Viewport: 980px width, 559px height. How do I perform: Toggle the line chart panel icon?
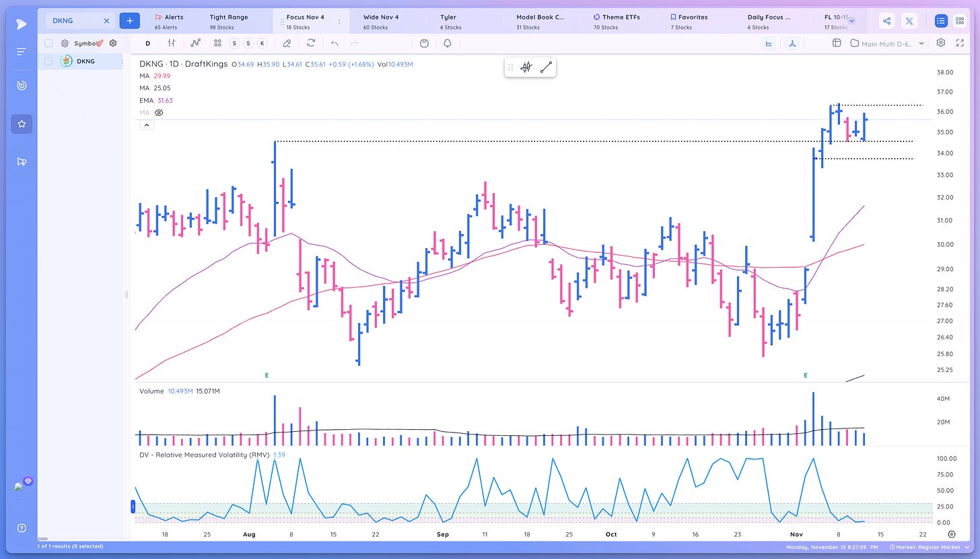coord(769,43)
